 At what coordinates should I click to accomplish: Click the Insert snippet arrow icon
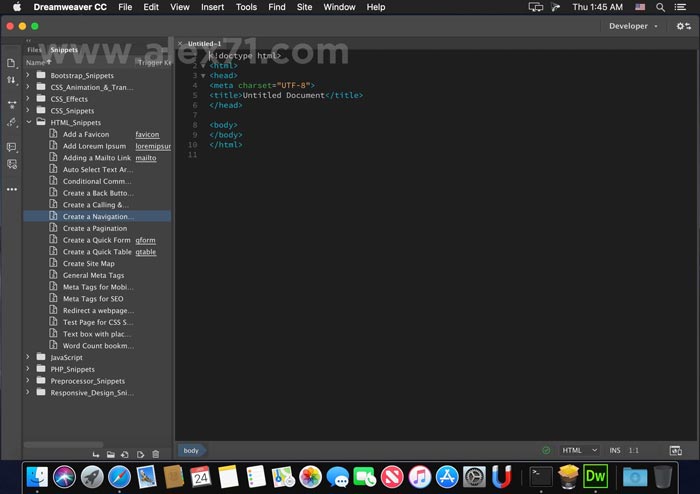click(96, 454)
